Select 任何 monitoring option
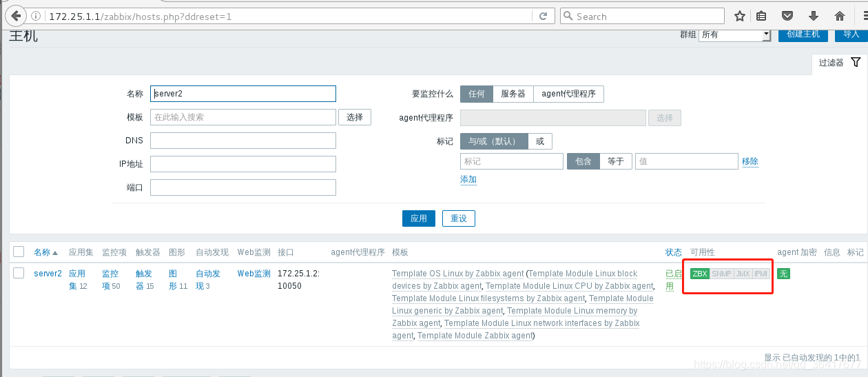The width and height of the screenshot is (868, 377). click(x=477, y=94)
